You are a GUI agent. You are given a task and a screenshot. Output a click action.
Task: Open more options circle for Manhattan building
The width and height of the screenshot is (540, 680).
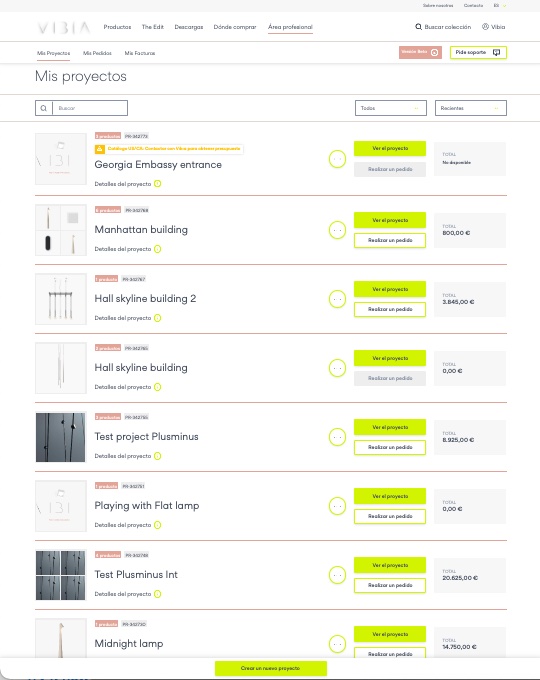coord(337,230)
